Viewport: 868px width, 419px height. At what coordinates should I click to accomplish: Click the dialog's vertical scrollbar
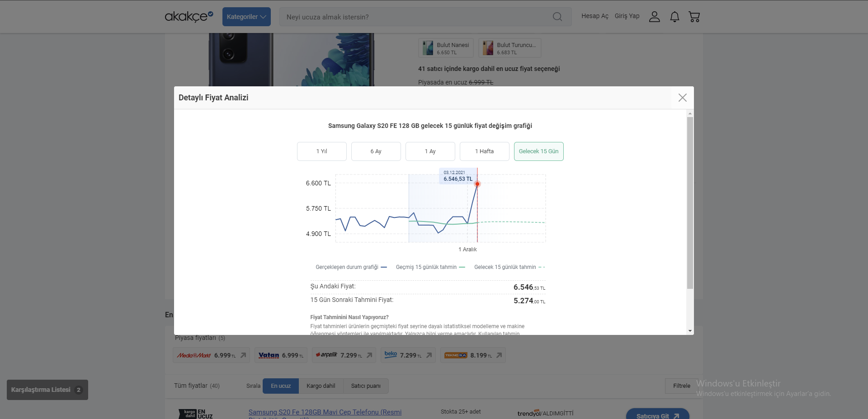click(690, 203)
